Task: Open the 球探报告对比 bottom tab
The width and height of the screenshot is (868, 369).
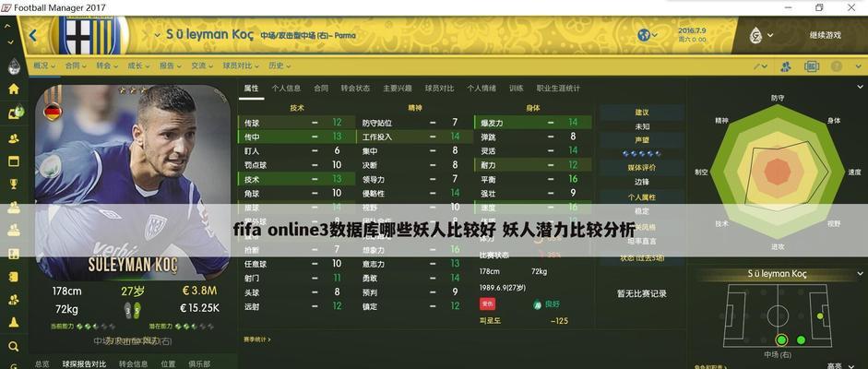Action: point(84,363)
